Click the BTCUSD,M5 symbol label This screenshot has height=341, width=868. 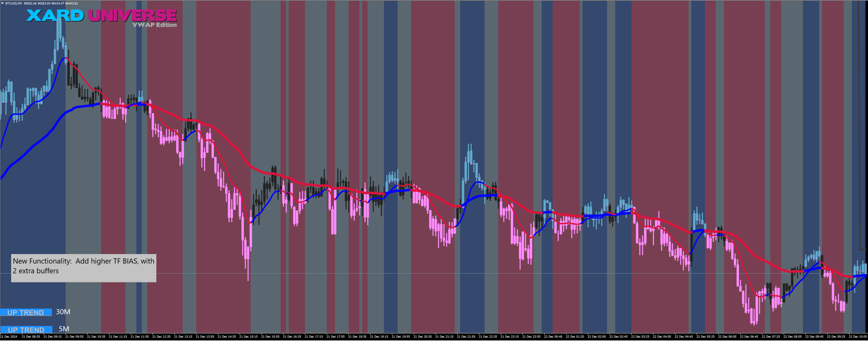click(x=14, y=3)
